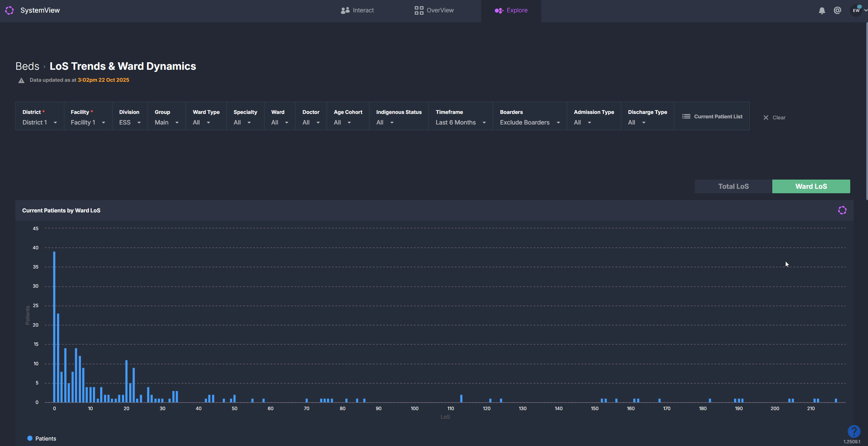
Task: Expand the Timeframe Last 6 Months dropdown
Action: 460,122
